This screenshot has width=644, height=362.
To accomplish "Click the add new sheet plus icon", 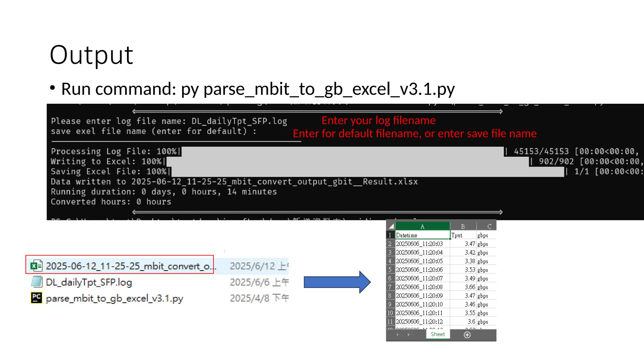I will coord(467,335).
